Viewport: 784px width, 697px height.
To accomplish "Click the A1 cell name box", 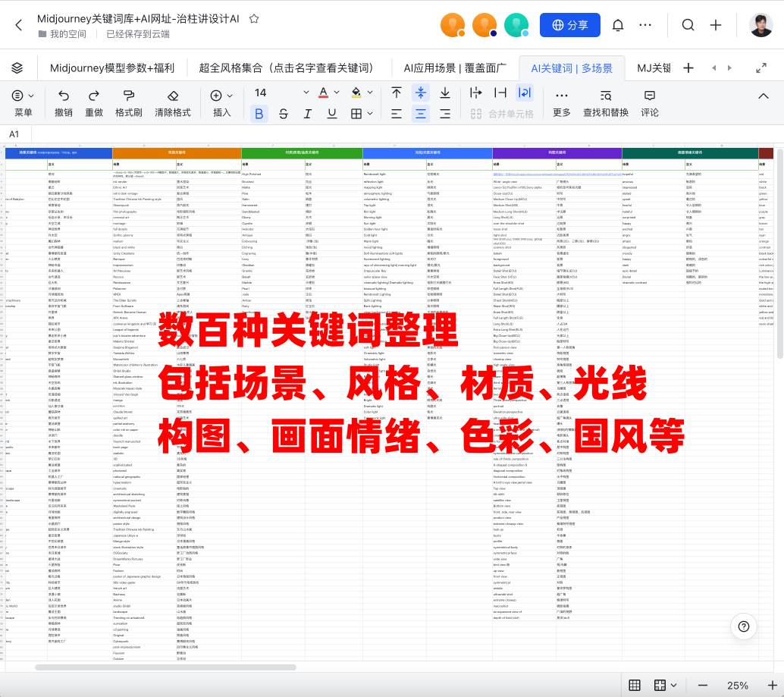I will click(15, 134).
